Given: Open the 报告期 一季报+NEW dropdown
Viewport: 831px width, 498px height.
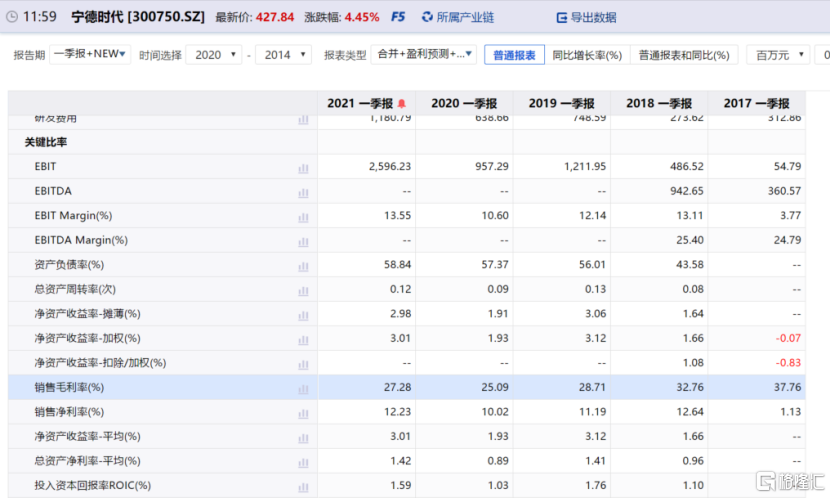Looking at the screenshot, I should 90,54.
